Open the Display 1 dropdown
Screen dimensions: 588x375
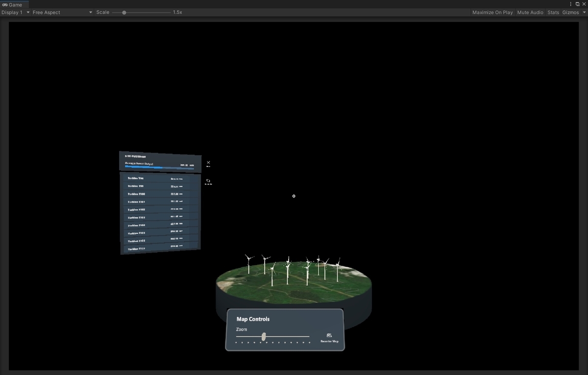point(15,12)
